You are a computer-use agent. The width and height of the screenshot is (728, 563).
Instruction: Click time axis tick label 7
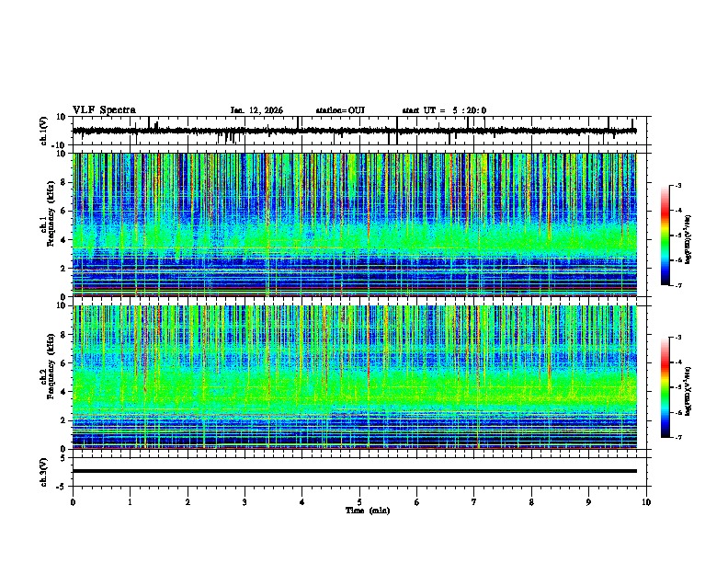(x=474, y=502)
